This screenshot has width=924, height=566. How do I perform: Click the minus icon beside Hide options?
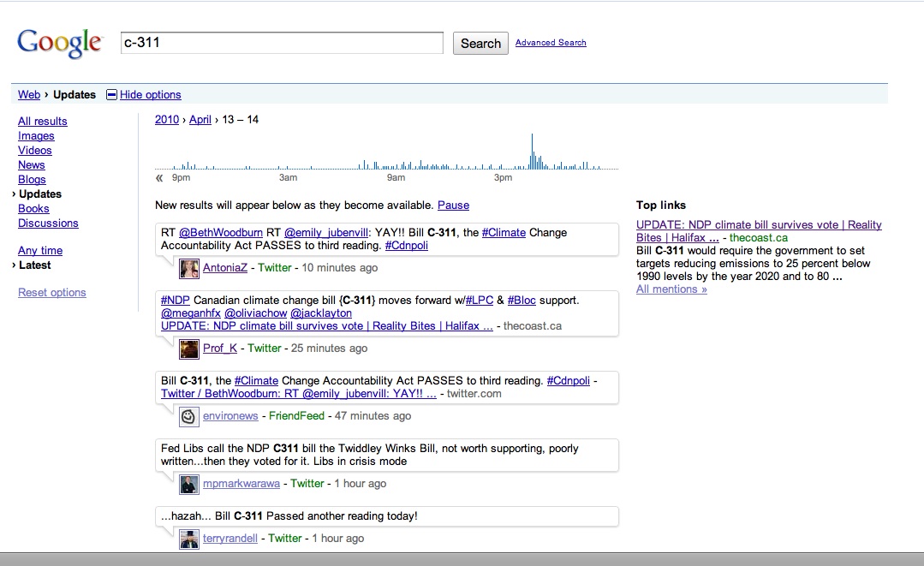[x=111, y=95]
